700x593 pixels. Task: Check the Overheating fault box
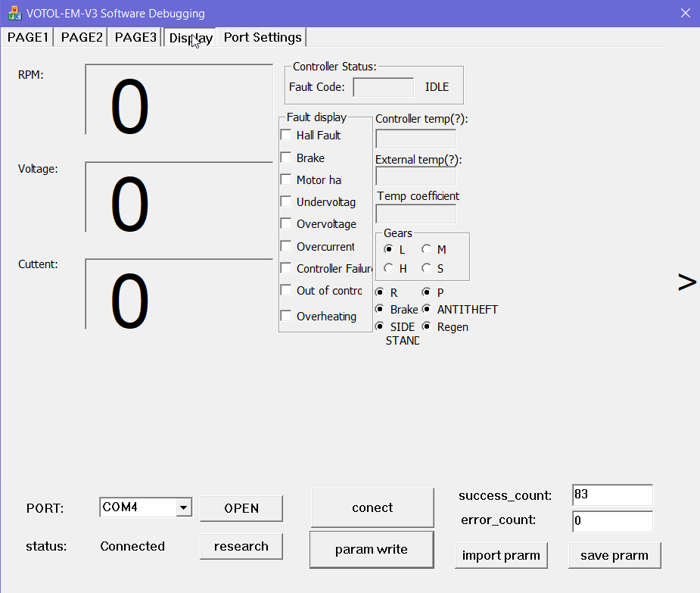pos(286,317)
